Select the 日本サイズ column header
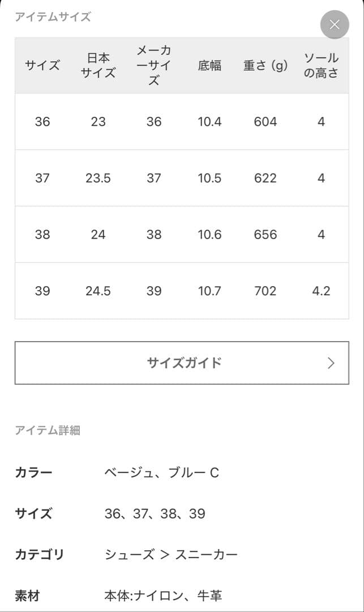The image size is (364, 612). (98, 66)
